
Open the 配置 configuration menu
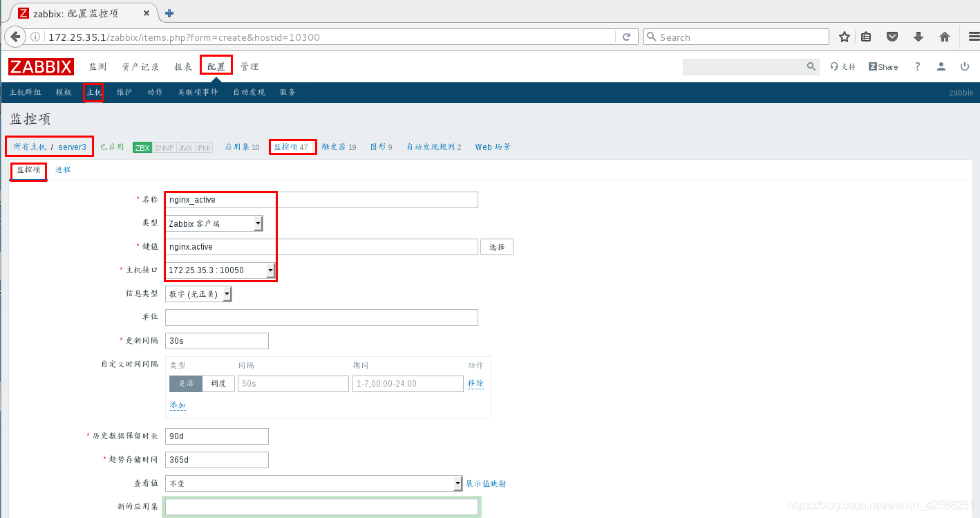(216, 66)
